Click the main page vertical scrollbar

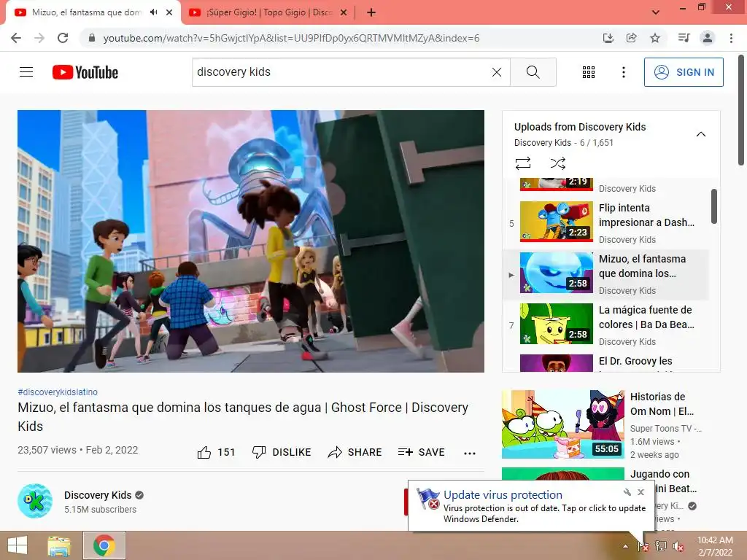(x=741, y=110)
